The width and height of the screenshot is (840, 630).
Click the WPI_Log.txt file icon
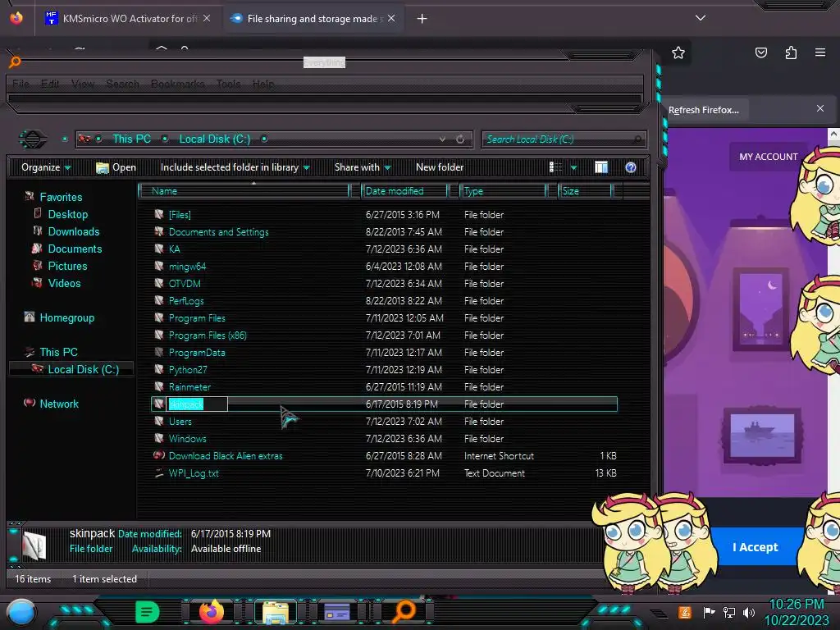[x=159, y=473]
